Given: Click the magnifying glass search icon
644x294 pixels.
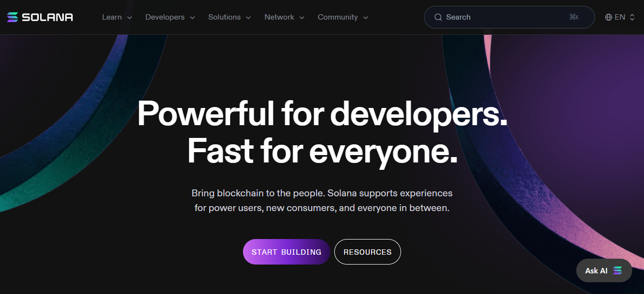Looking at the screenshot, I should tap(438, 17).
